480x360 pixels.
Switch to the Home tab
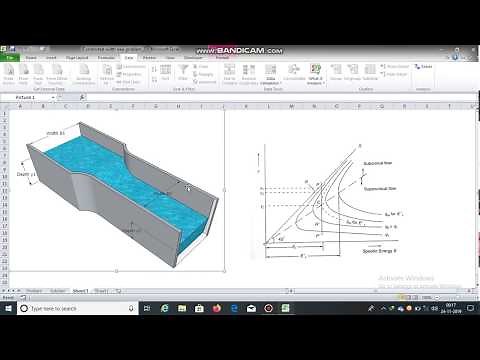pyautogui.click(x=31, y=58)
